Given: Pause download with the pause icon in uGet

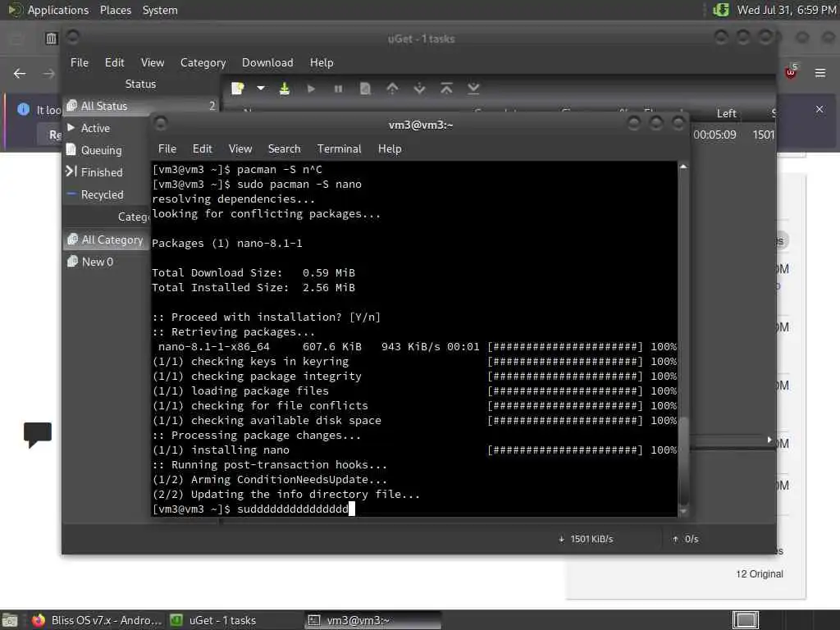Looking at the screenshot, I should [338, 89].
